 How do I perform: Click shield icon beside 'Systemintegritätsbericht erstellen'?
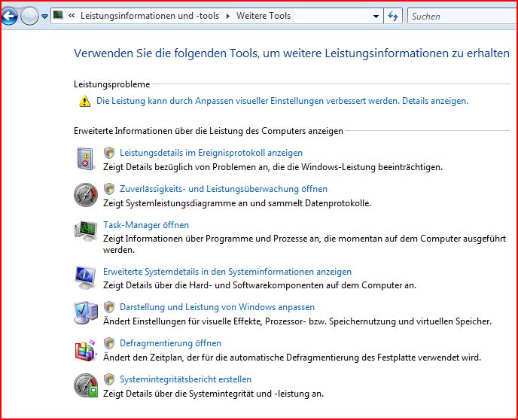109,379
